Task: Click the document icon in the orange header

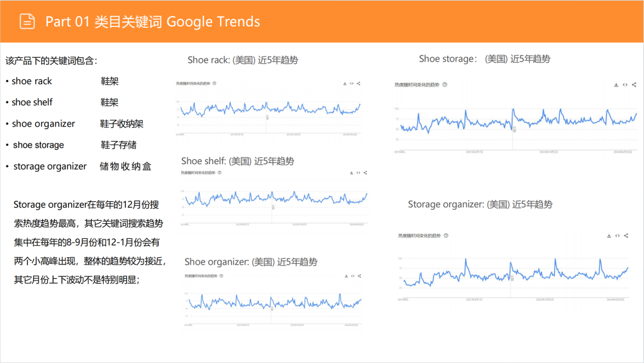Action: click(x=27, y=21)
